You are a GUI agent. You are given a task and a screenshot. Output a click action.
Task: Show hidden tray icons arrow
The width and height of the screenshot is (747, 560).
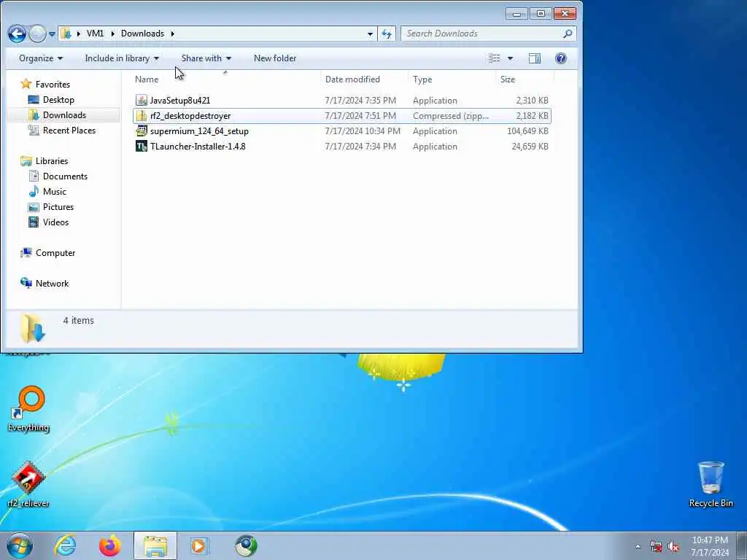pyautogui.click(x=638, y=547)
